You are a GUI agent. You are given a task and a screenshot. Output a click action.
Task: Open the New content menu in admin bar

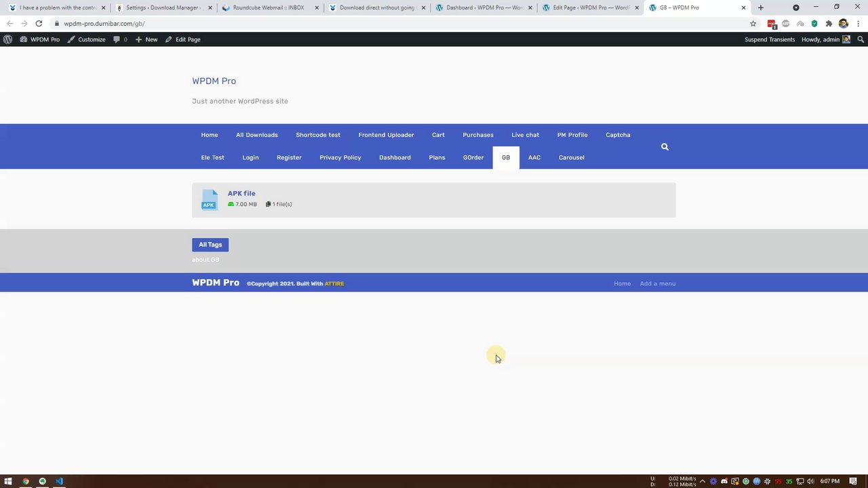tap(146, 39)
